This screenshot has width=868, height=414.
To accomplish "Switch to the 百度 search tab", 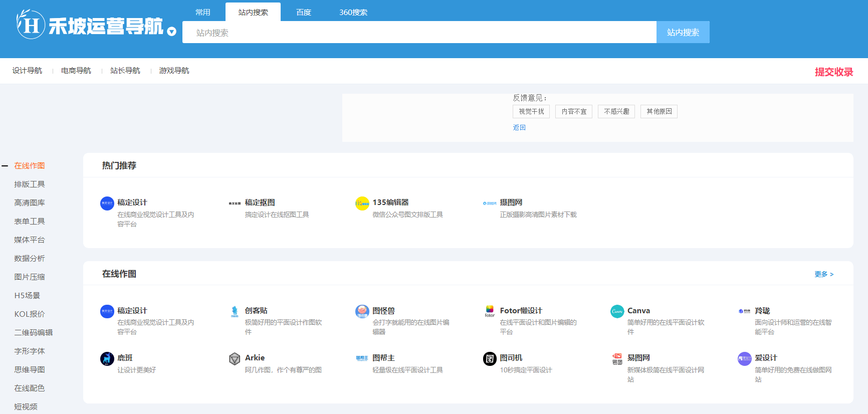I will point(304,12).
